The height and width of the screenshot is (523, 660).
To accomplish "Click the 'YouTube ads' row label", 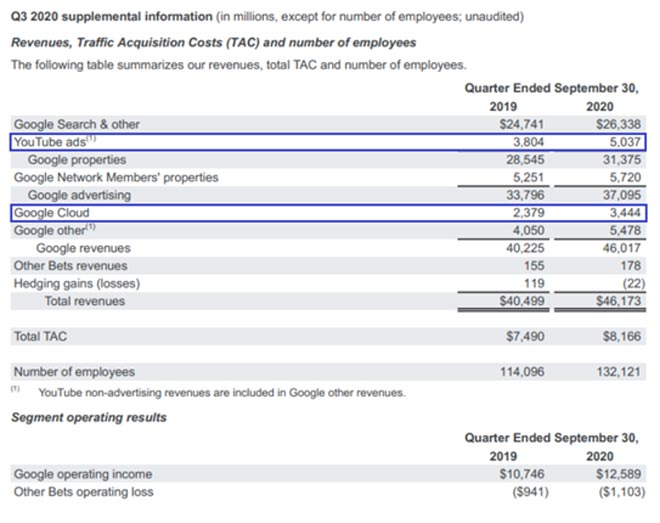I will point(50,142).
